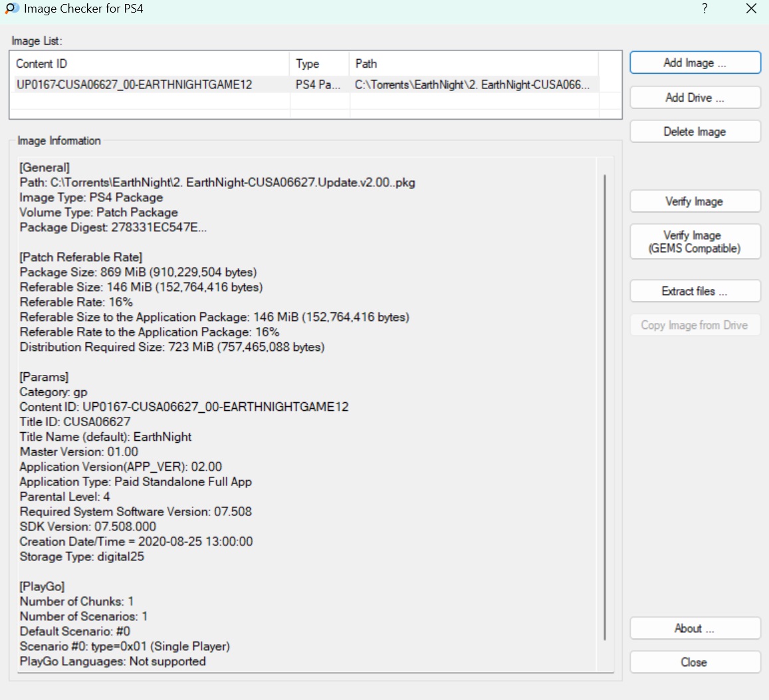Image resolution: width=769 pixels, height=700 pixels.
Task: Sort the list by Content ID column header
Action: [x=150, y=64]
